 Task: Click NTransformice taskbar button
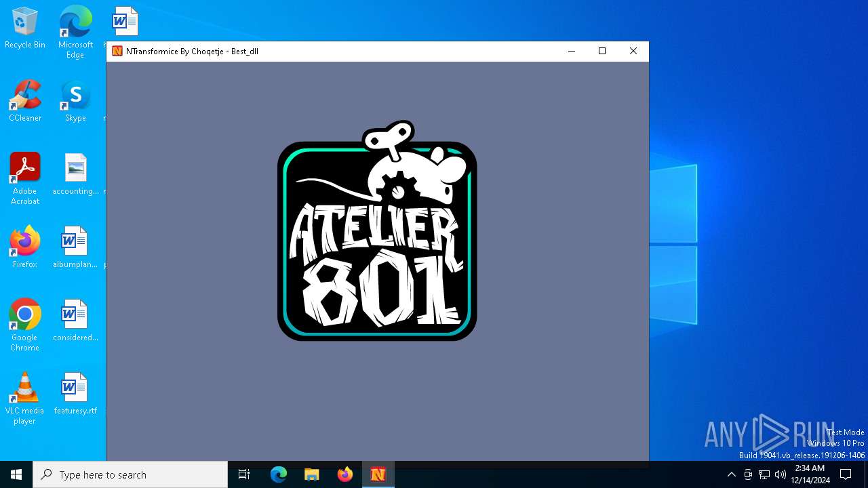coord(378,474)
